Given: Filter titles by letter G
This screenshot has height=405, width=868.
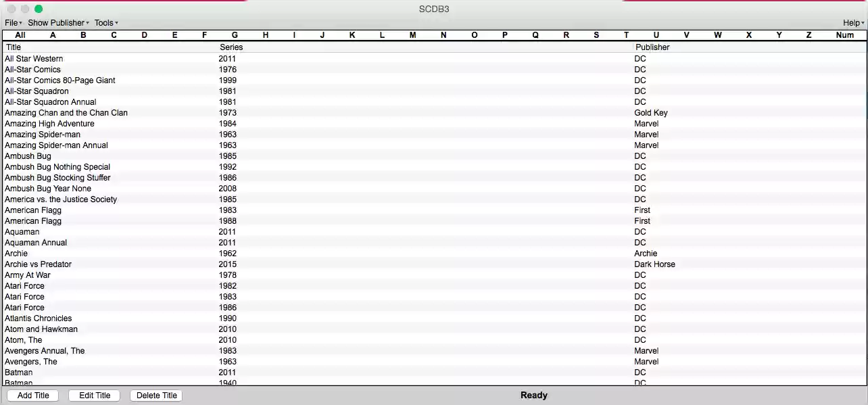Looking at the screenshot, I should (235, 35).
